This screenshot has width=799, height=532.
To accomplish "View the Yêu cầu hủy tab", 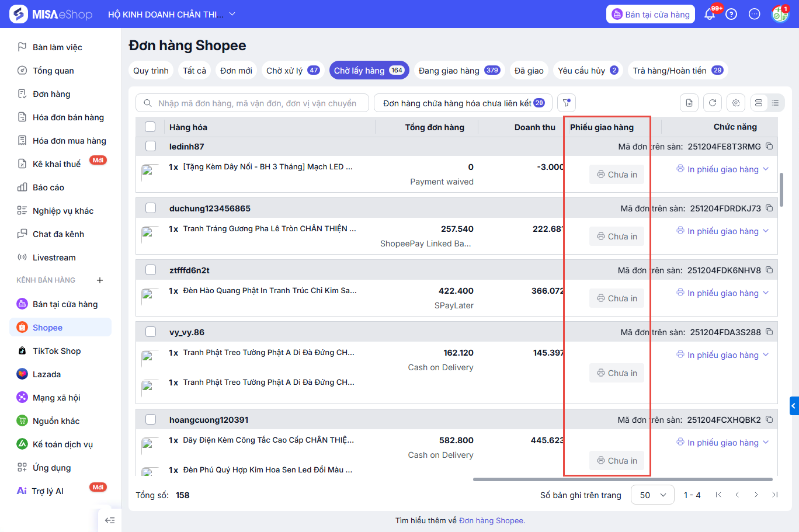I will [x=588, y=71].
